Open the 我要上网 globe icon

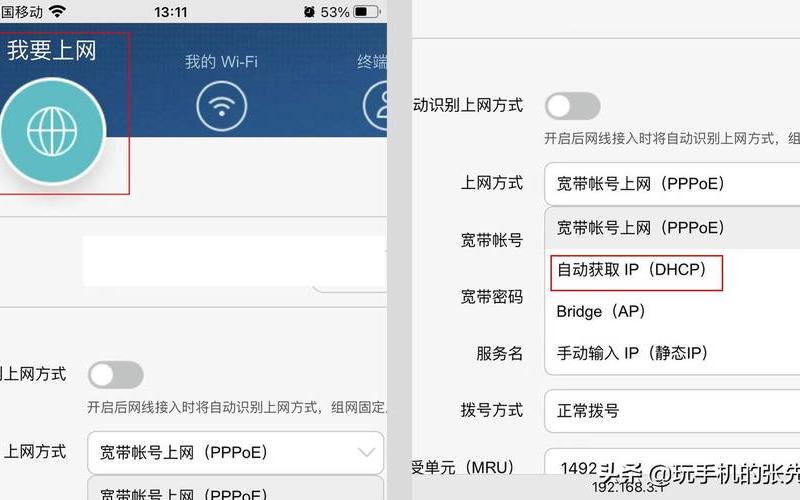[x=52, y=131]
